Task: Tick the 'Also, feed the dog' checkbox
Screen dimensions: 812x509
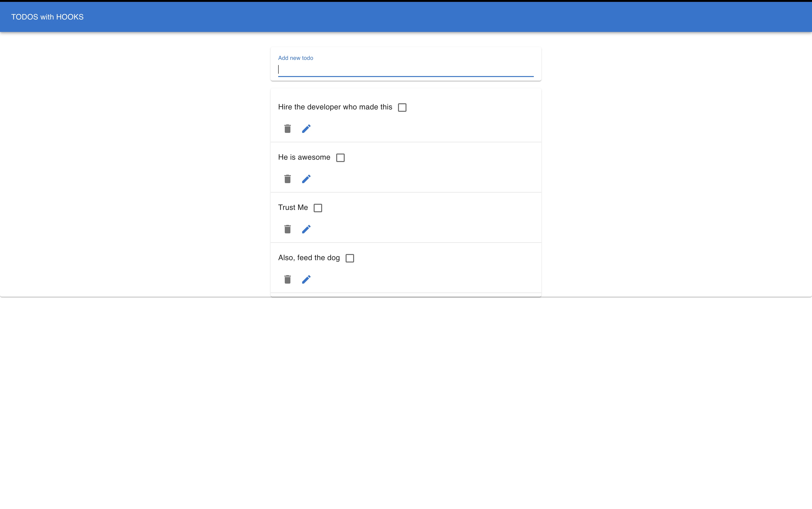Action: click(350, 258)
